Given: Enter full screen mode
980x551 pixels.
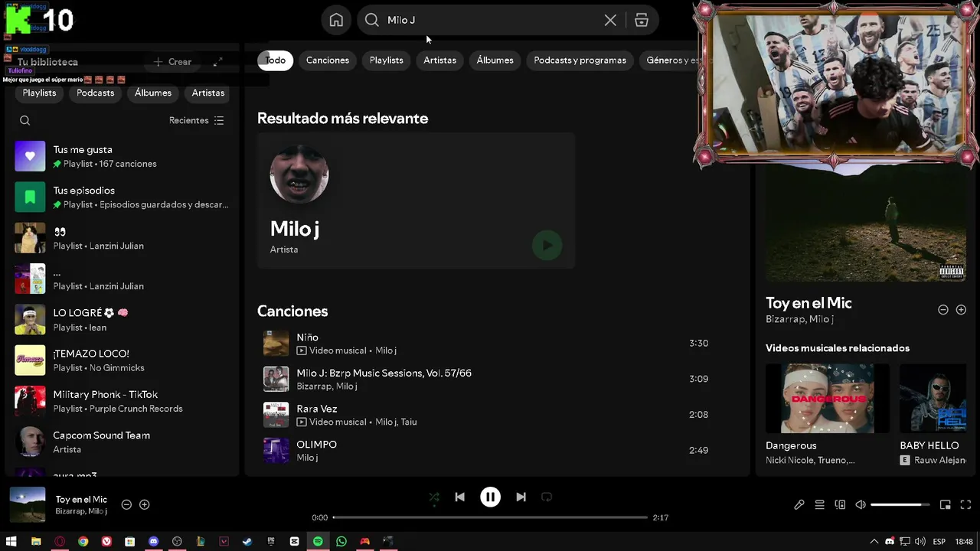Looking at the screenshot, I should click(965, 505).
